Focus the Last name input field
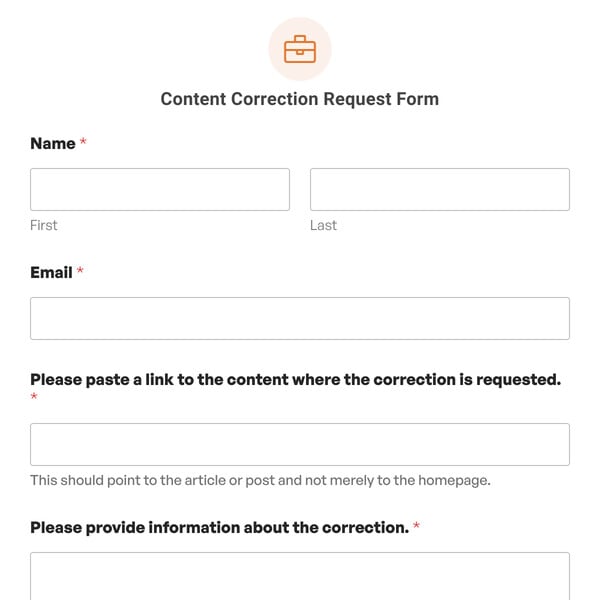The height and width of the screenshot is (600, 600). coord(440,189)
